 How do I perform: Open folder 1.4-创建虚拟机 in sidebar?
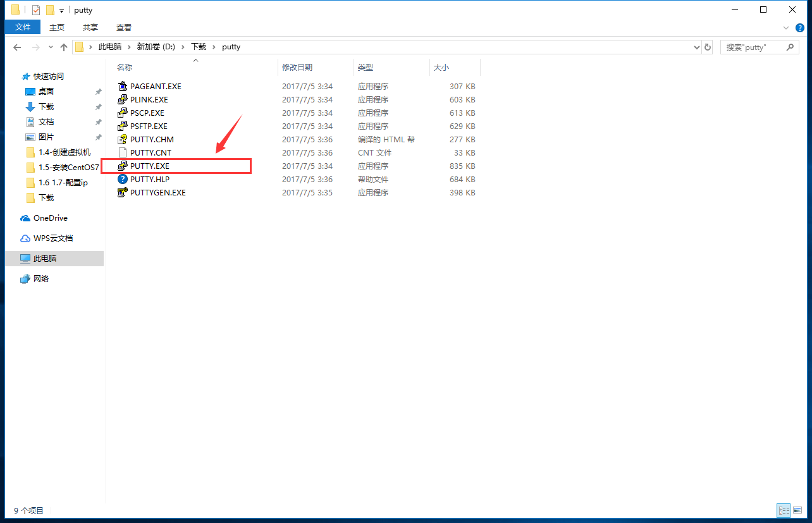click(x=64, y=152)
